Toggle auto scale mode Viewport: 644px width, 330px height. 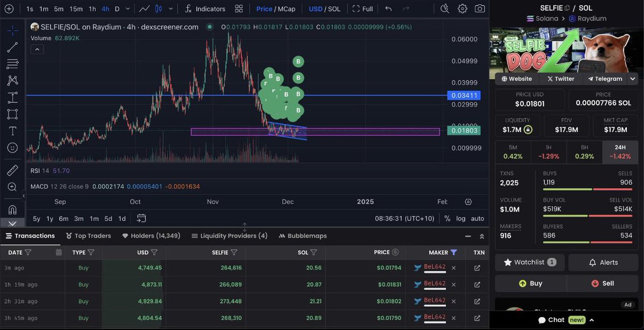point(477,218)
